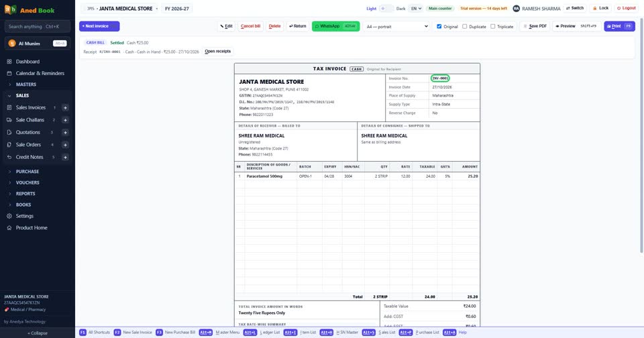Click the Search anything field
The height and width of the screenshot is (338, 644).
point(38,26)
